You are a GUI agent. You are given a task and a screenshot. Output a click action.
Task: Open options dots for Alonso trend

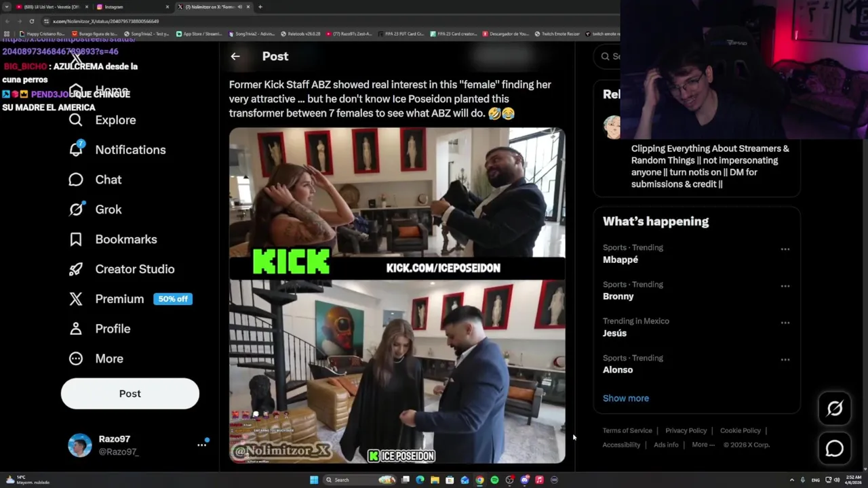(785, 360)
